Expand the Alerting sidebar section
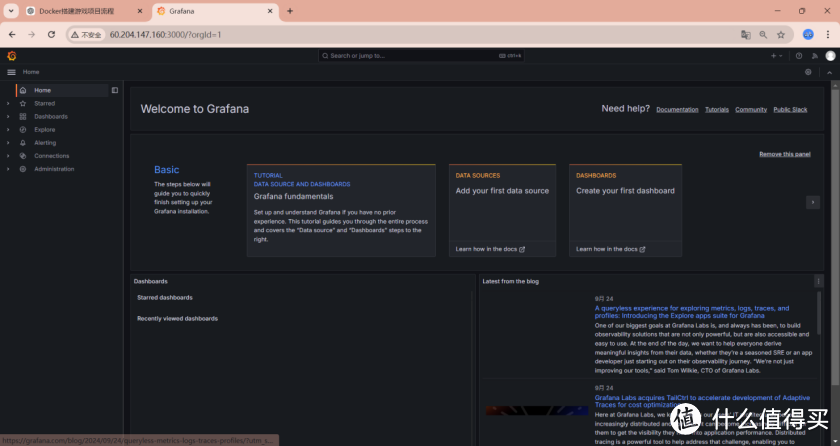Screen dimensions: 840x446 click(x=8, y=143)
